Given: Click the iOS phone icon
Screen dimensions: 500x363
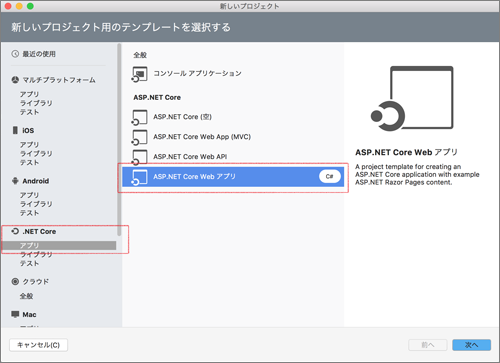Looking at the screenshot, I should tap(15, 130).
